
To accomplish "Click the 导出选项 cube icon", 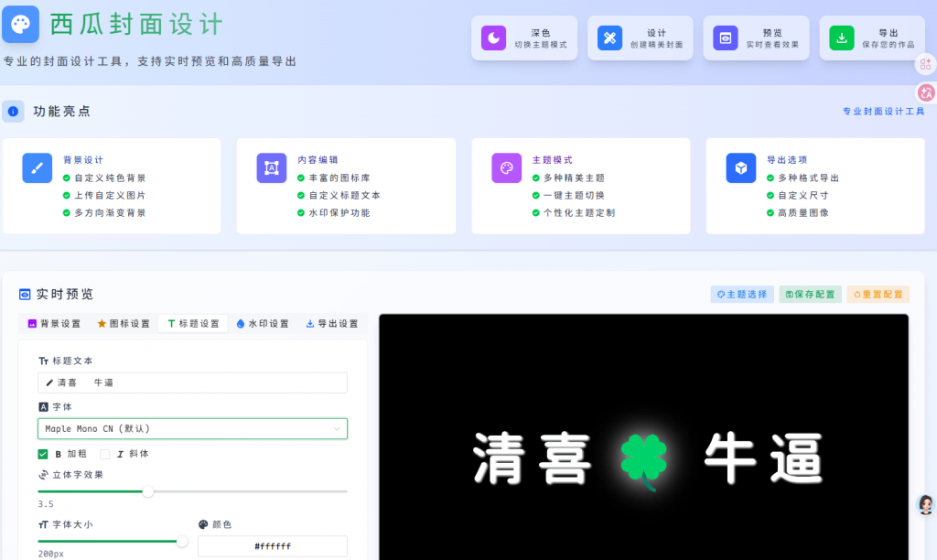I will click(741, 167).
